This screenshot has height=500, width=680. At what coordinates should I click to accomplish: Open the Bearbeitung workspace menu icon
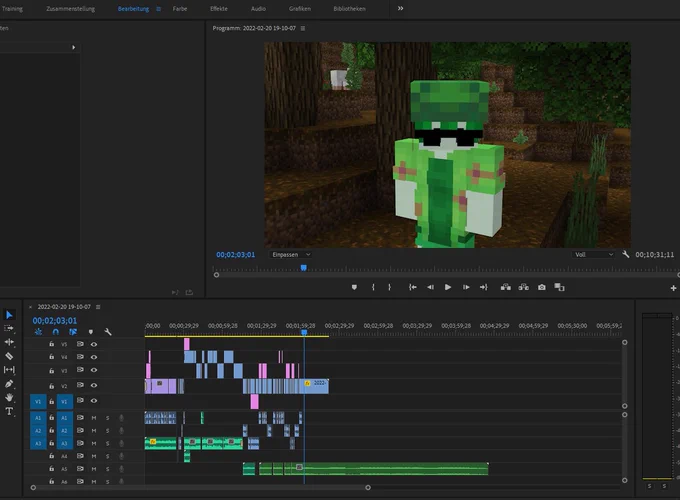158,9
